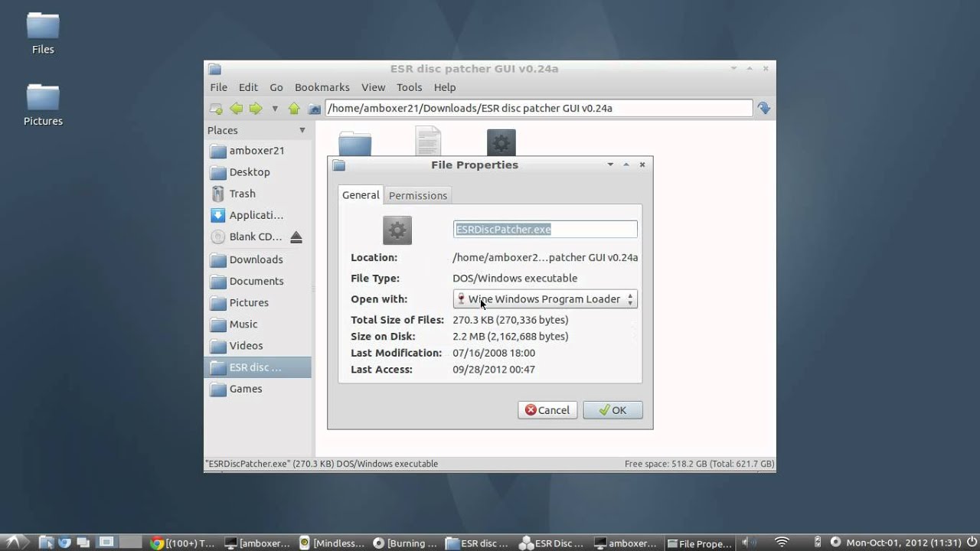The height and width of the screenshot is (551, 980).
Task: Click the New Tab toolbar icon
Action: coord(217,109)
